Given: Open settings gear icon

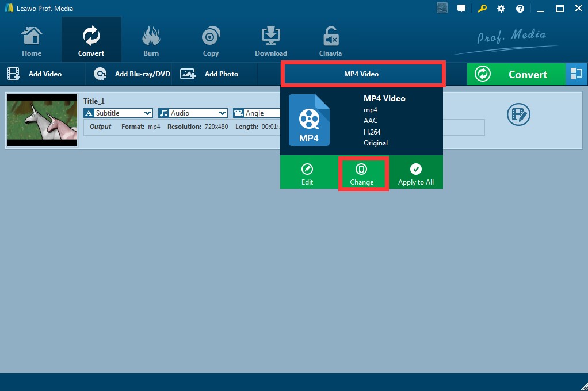Looking at the screenshot, I should pos(501,9).
